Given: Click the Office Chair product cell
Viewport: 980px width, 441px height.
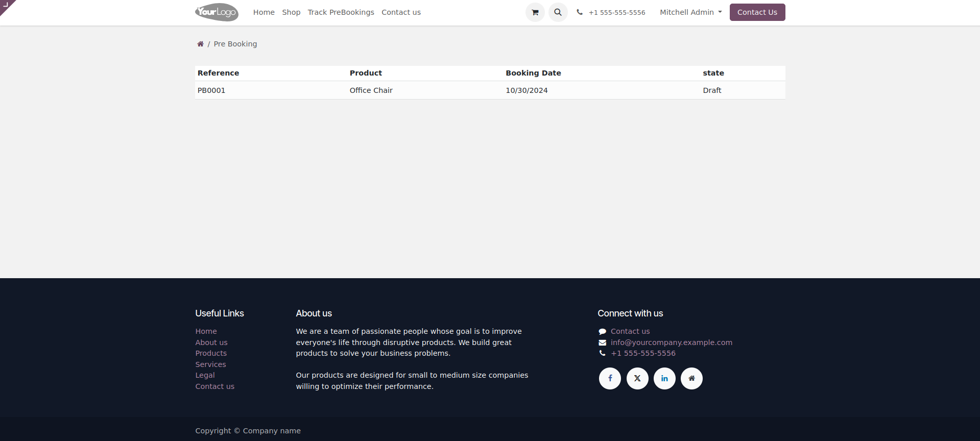Looking at the screenshot, I should pyautogui.click(x=371, y=90).
